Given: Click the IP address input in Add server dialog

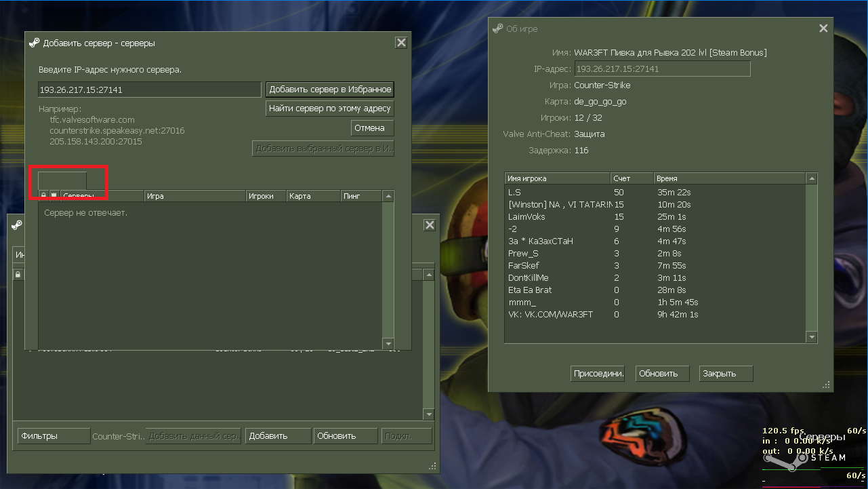Looking at the screenshot, I should 149,90.
